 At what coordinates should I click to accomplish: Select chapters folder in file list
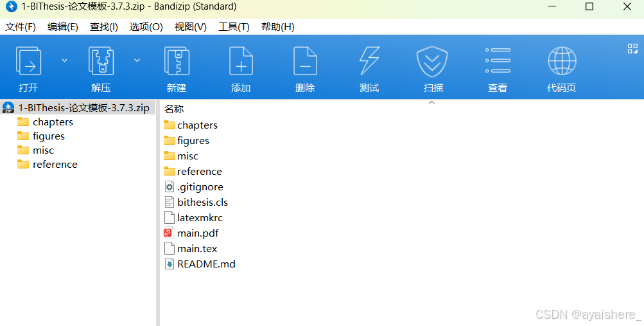click(x=191, y=125)
